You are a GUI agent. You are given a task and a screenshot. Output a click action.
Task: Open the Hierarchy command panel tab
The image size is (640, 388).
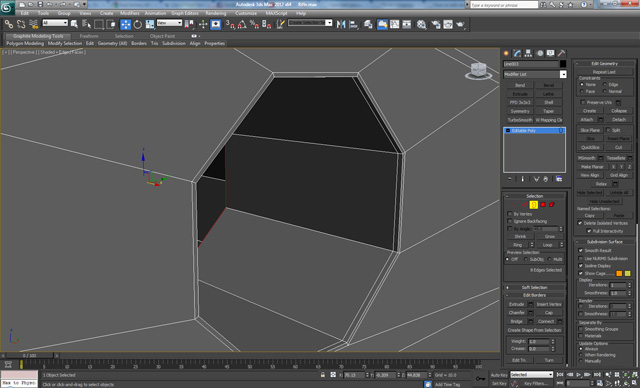[529, 53]
